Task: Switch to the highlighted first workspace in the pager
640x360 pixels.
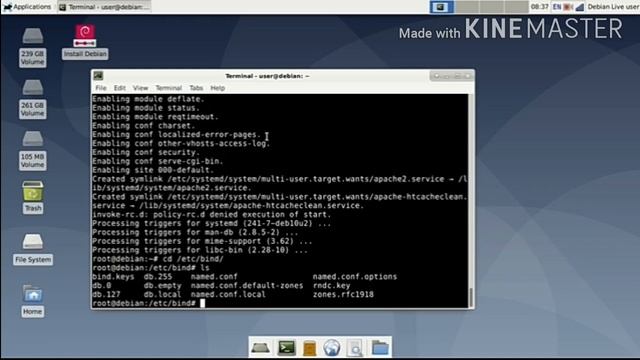Action: [442, 7]
